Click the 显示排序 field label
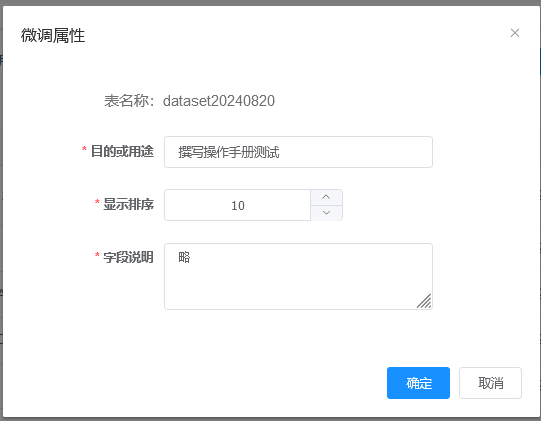This screenshot has width=541, height=421. pyautogui.click(x=128, y=204)
